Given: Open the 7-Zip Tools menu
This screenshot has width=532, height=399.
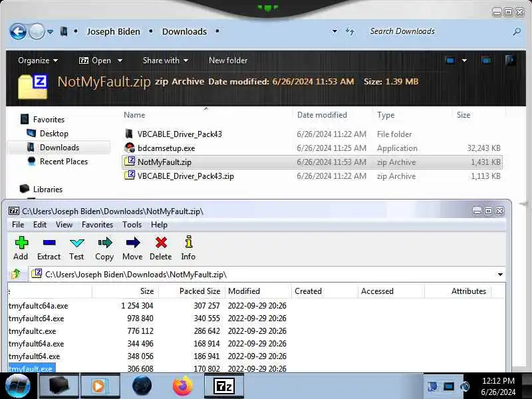Looking at the screenshot, I should pos(132,225).
